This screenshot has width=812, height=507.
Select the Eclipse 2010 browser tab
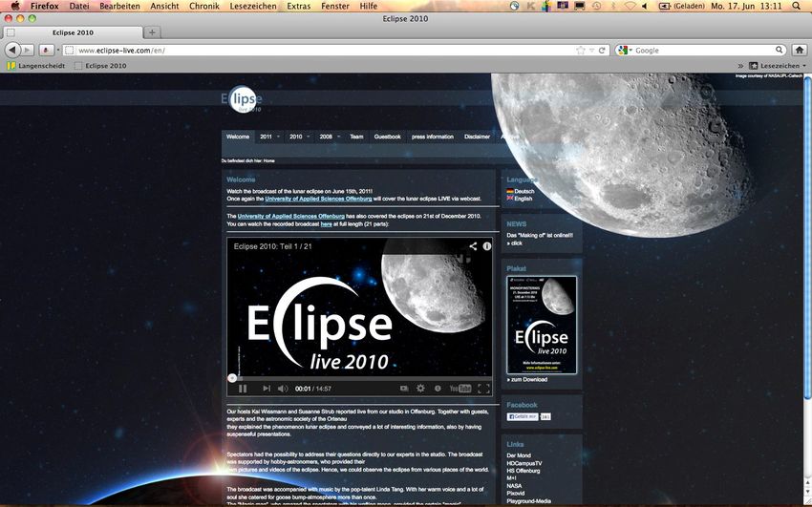tap(73, 32)
